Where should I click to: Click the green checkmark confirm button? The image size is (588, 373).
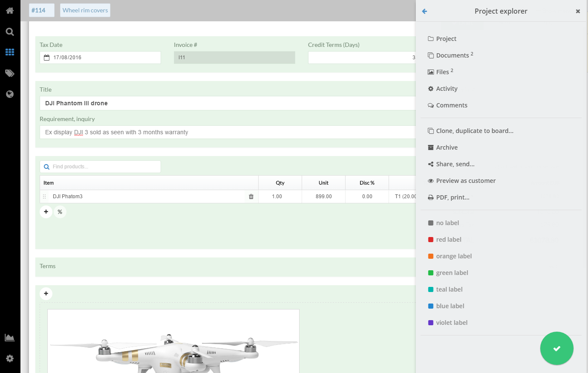pyautogui.click(x=556, y=348)
